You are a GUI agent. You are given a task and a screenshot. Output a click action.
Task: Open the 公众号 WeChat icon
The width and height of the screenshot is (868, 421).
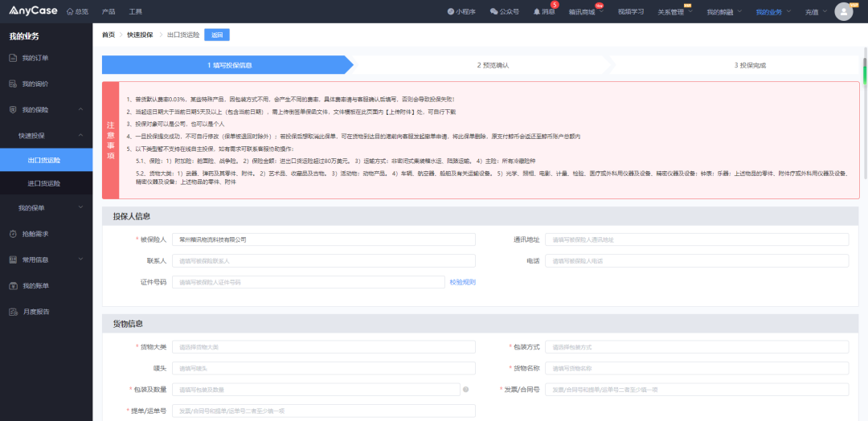(x=493, y=11)
